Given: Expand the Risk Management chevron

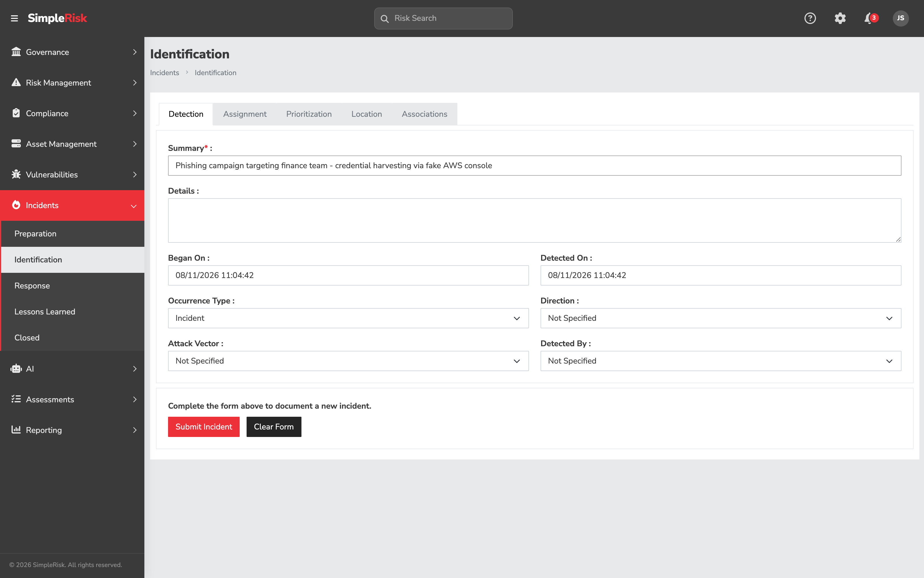Looking at the screenshot, I should pos(134,83).
